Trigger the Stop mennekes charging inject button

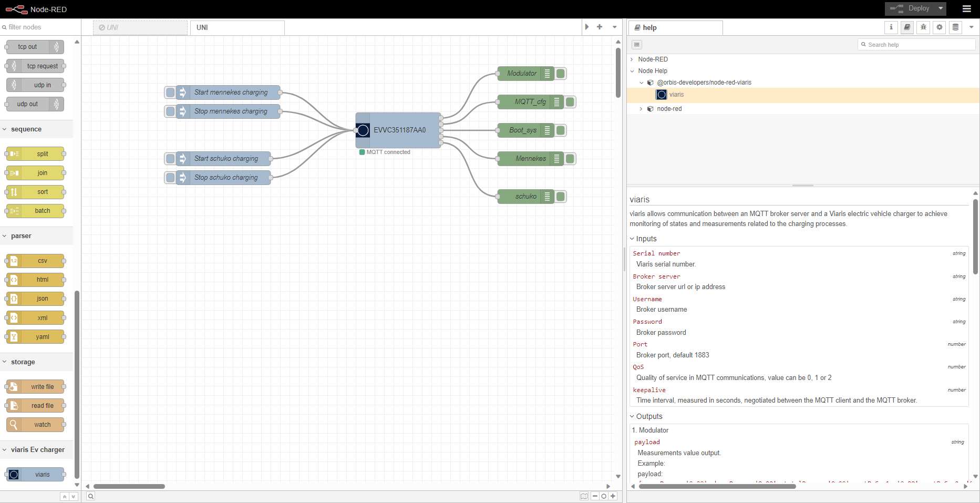click(x=170, y=111)
